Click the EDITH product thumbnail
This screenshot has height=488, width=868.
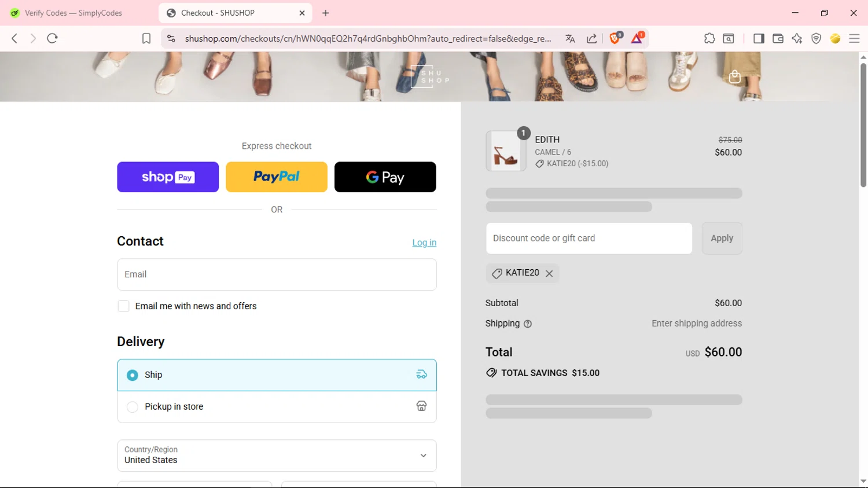pos(506,151)
